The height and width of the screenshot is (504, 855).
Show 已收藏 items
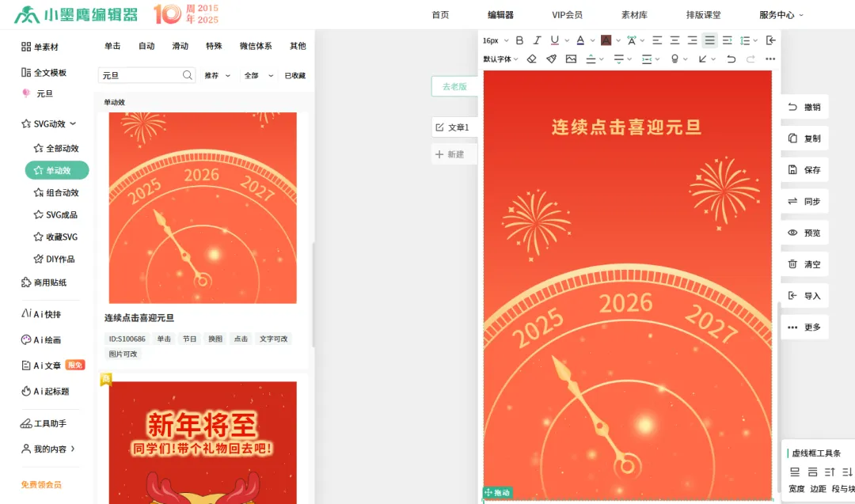click(295, 76)
